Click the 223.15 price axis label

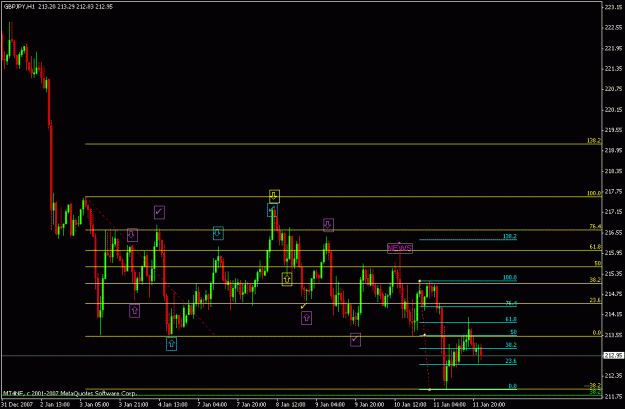(x=613, y=7)
